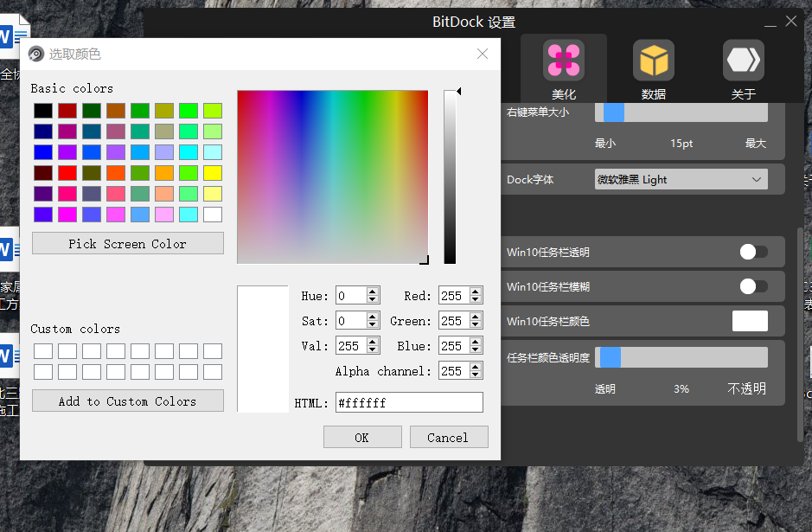This screenshot has height=532, width=812.
Task: Click the up arrow of the Green spinner
Action: [476, 317]
